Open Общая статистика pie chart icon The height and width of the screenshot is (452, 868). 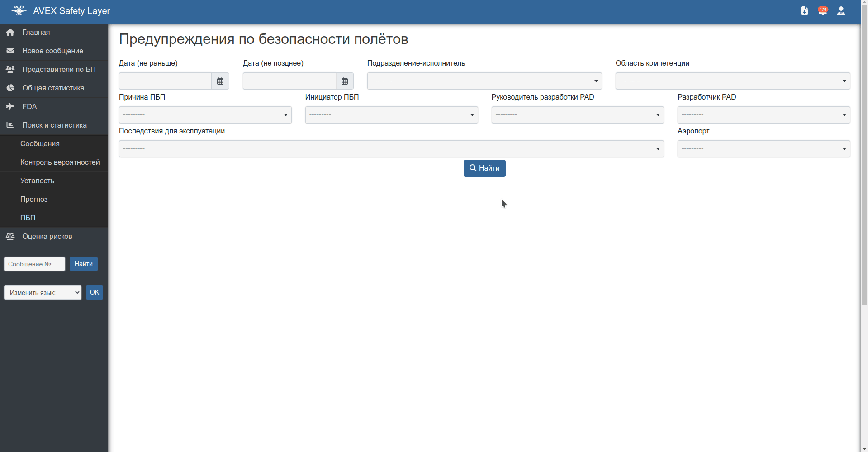[10, 88]
